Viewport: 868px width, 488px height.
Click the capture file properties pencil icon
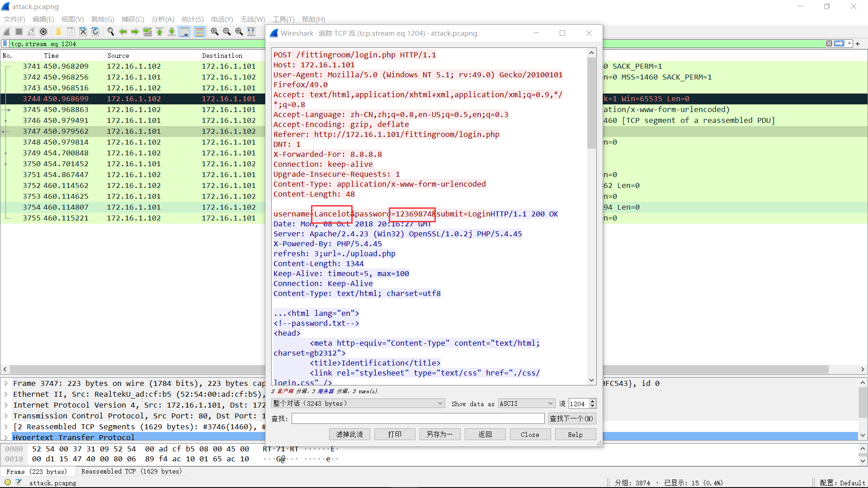click(19, 483)
